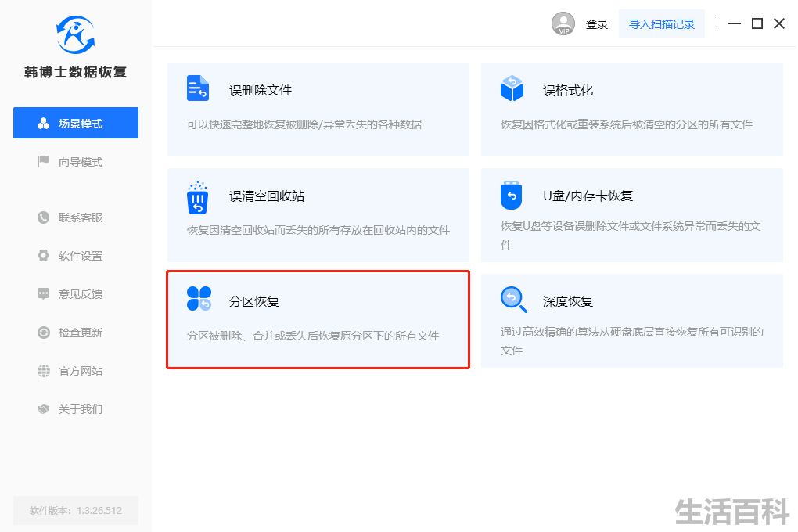Image resolution: width=798 pixels, height=532 pixels.
Task: Click the U盘/内存卡恢复 USB drive icon
Action: pyautogui.click(x=512, y=195)
